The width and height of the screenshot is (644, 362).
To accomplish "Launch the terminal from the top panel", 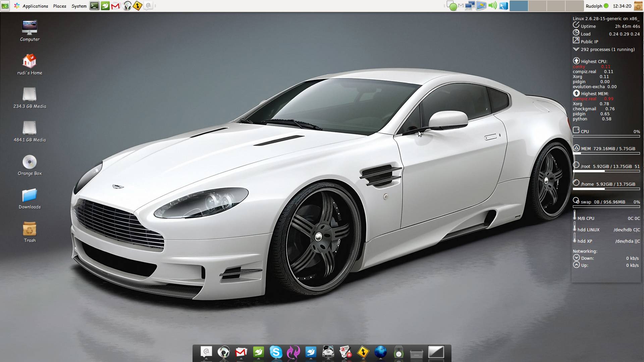I will [94, 6].
